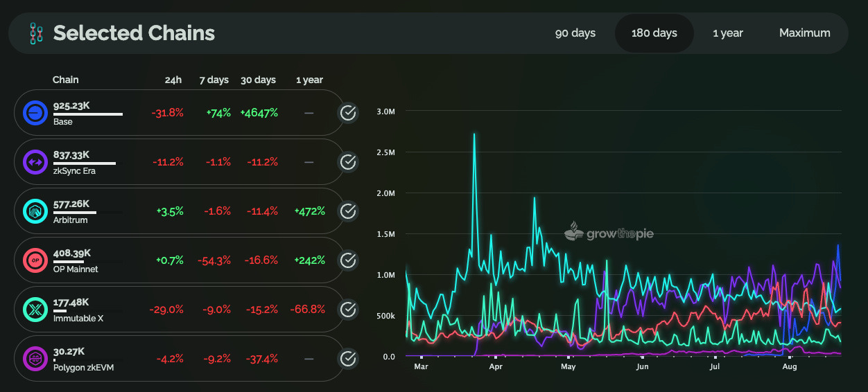The image size is (868, 392).
Task: Click Polygon zkEVM 30 days change -37.4%
Action: pos(261,359)
